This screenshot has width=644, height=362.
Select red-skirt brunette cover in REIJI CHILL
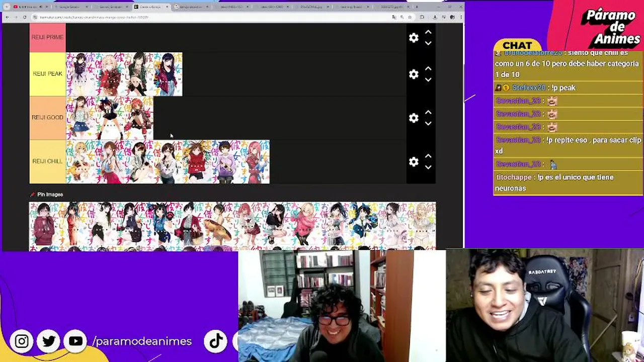[x=110, y=161]
